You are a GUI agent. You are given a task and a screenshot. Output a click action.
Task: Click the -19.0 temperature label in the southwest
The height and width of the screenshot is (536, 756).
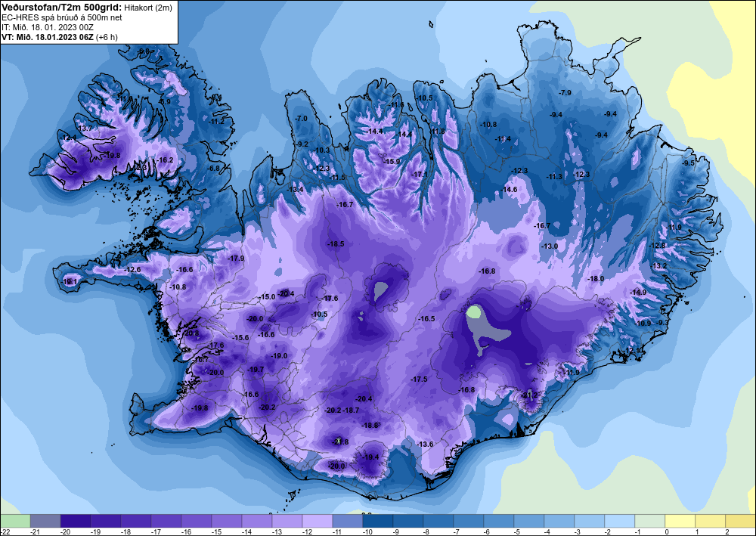point(279,356)
